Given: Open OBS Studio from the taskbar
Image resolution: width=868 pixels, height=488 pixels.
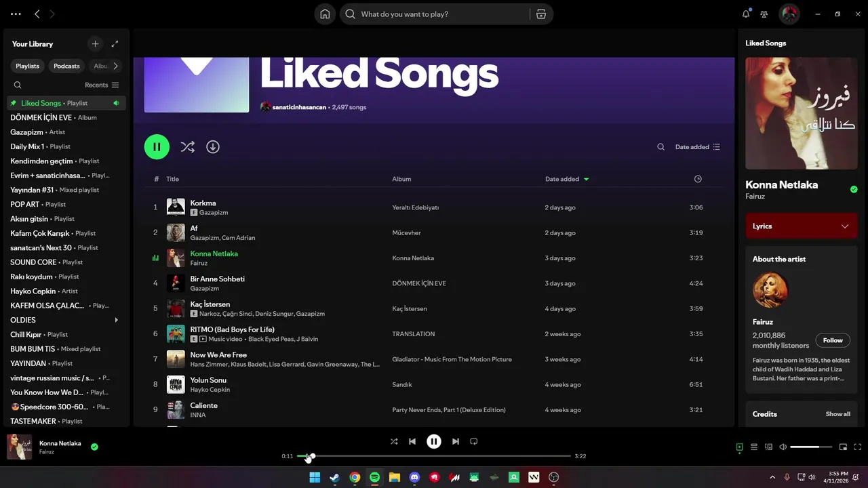Looking at the screenshot, I should tap(554, 477).
